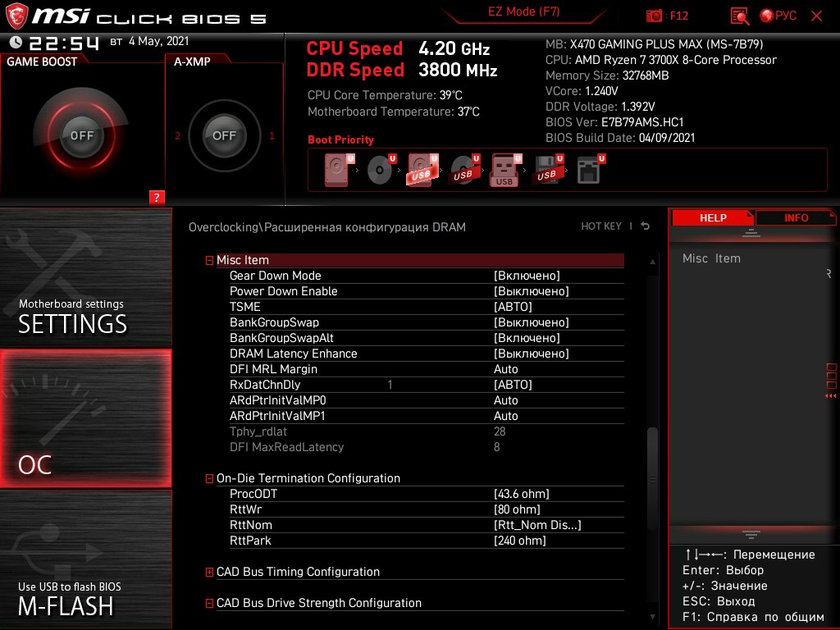This screenshot has height=630, width=840.
Task: Click the Boot Priority heading
Action: coord(340,139)
